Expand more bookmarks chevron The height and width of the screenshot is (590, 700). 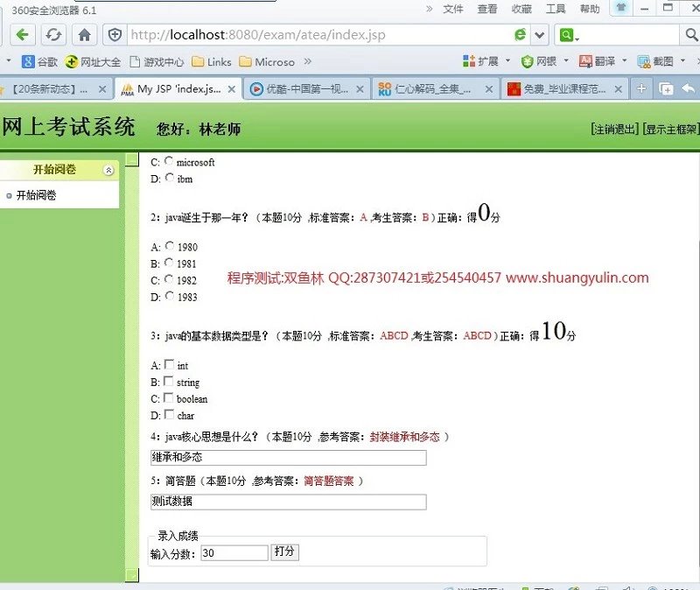(x=308, y=61)
